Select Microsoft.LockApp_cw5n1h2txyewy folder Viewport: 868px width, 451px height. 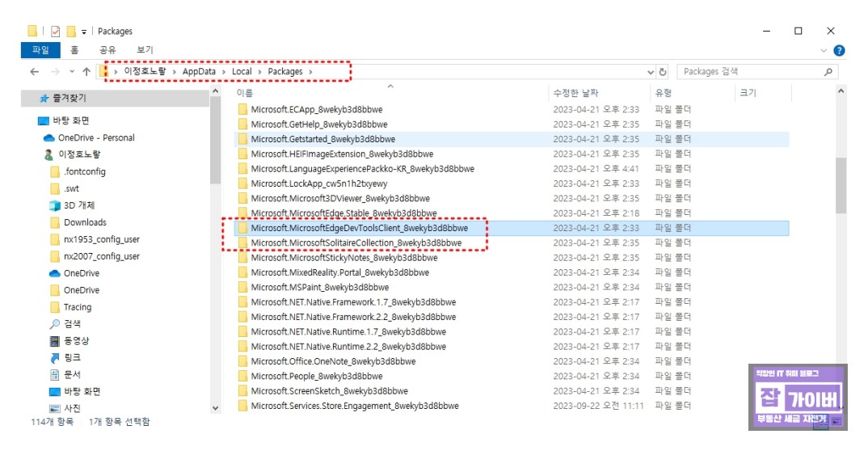pyautogui.click(x=319, y=183)
